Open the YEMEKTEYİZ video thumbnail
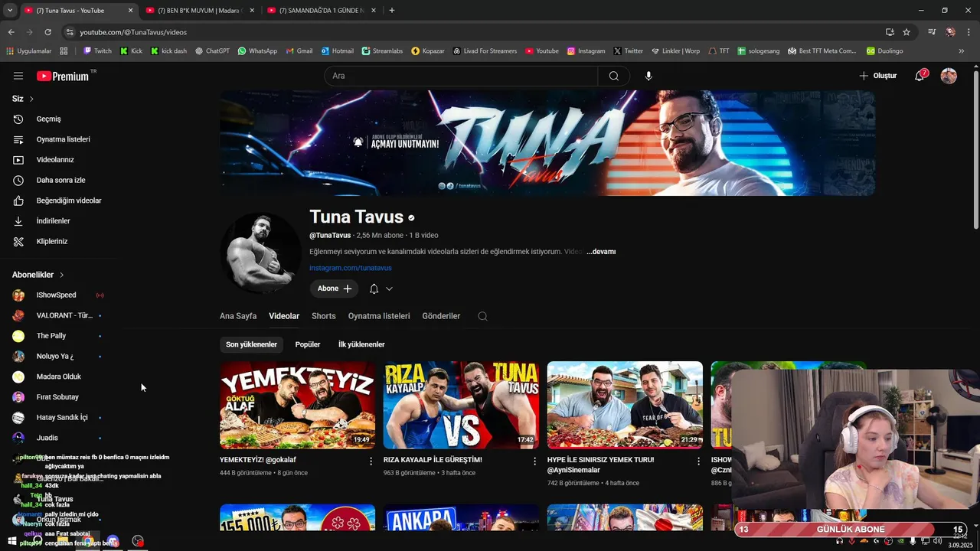 pyautogui.click(x=298, y=405)
